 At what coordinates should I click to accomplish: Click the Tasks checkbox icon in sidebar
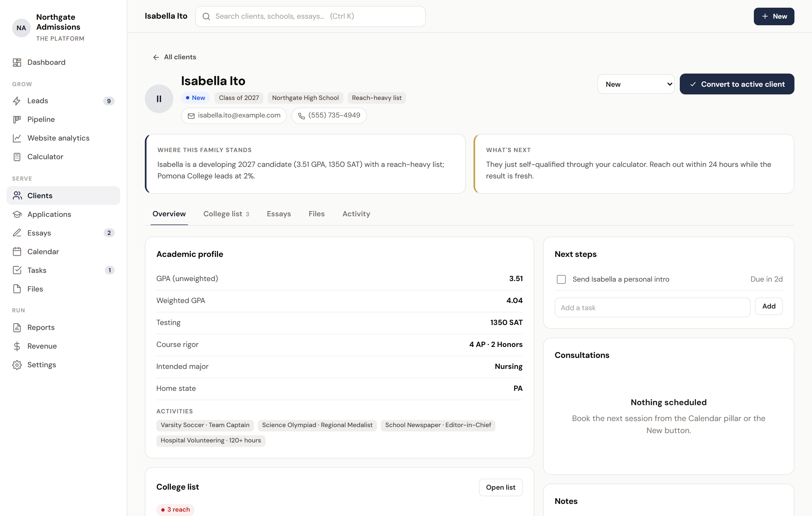[17, 270]
